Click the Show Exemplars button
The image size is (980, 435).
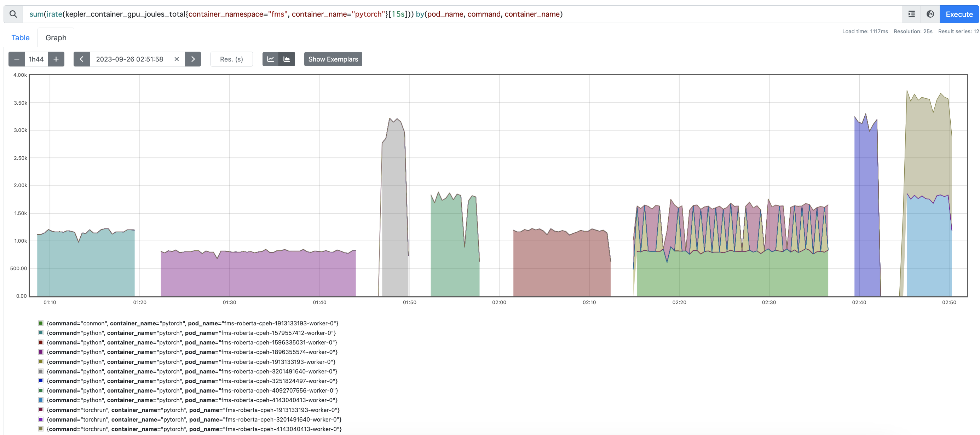click(x=333, y=59)
